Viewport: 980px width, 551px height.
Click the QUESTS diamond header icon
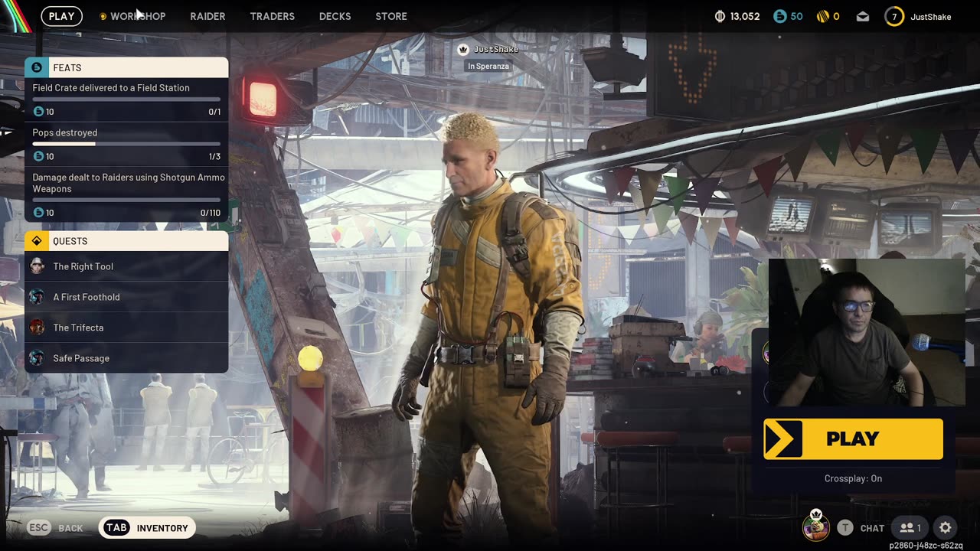(37, 241)
